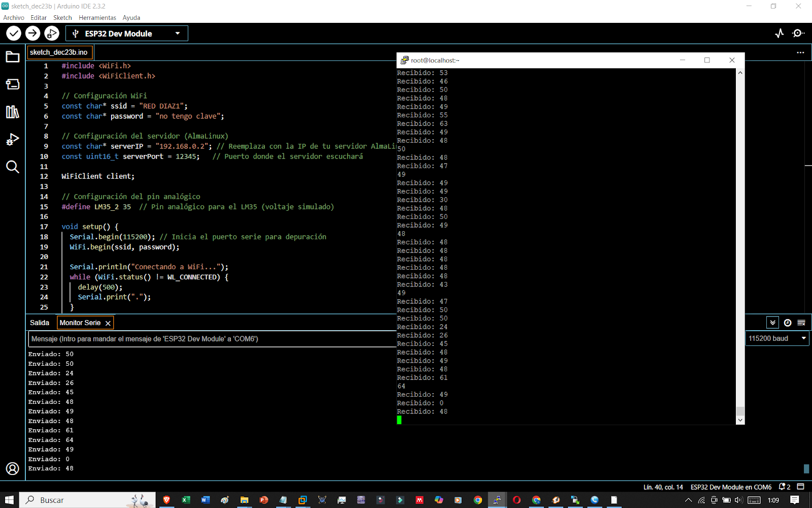Image resolution: width=812 pixels, height=508 pixels.
Task: Clear the Serial Monitor output
Action: pos(802,323)
